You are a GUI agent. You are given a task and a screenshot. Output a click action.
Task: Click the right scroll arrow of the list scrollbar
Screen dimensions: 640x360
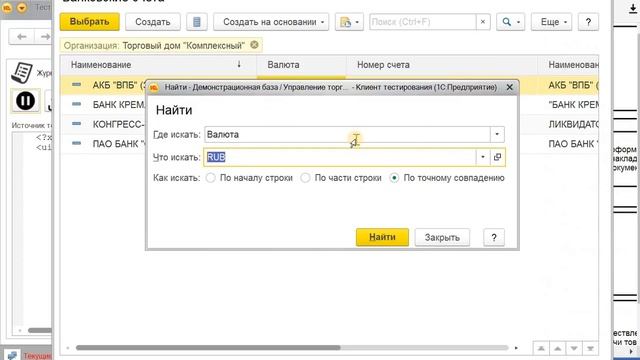click(x=516, y=348)
